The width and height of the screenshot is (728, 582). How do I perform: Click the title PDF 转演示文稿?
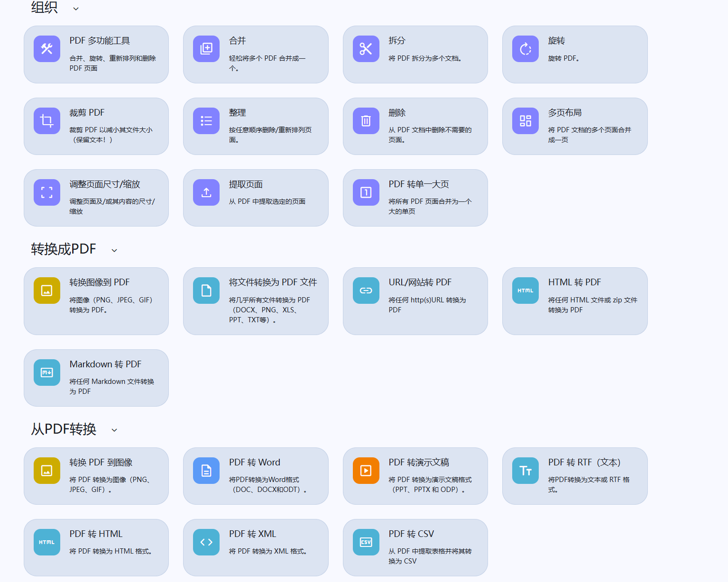(x=419, y=463)
